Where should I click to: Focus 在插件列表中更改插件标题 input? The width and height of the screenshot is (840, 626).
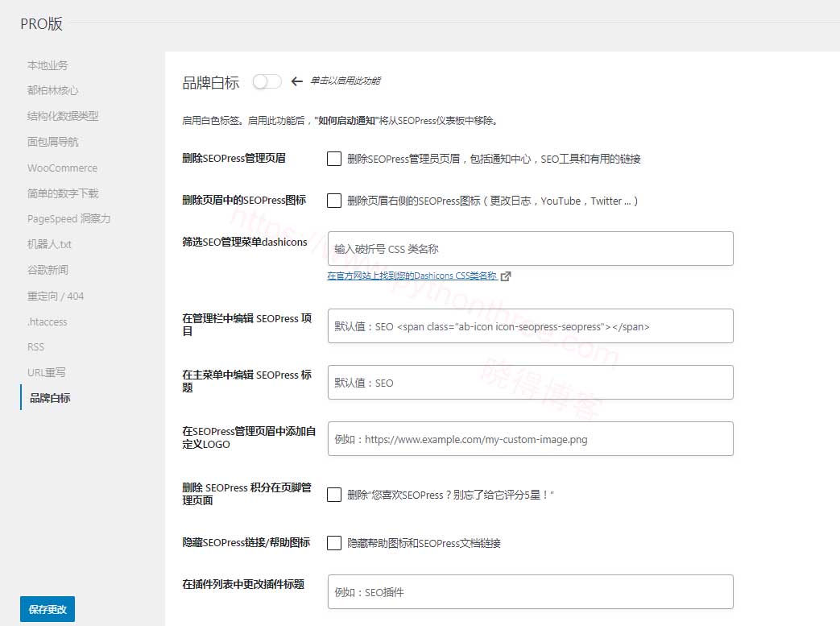click(x=531, y=591)
